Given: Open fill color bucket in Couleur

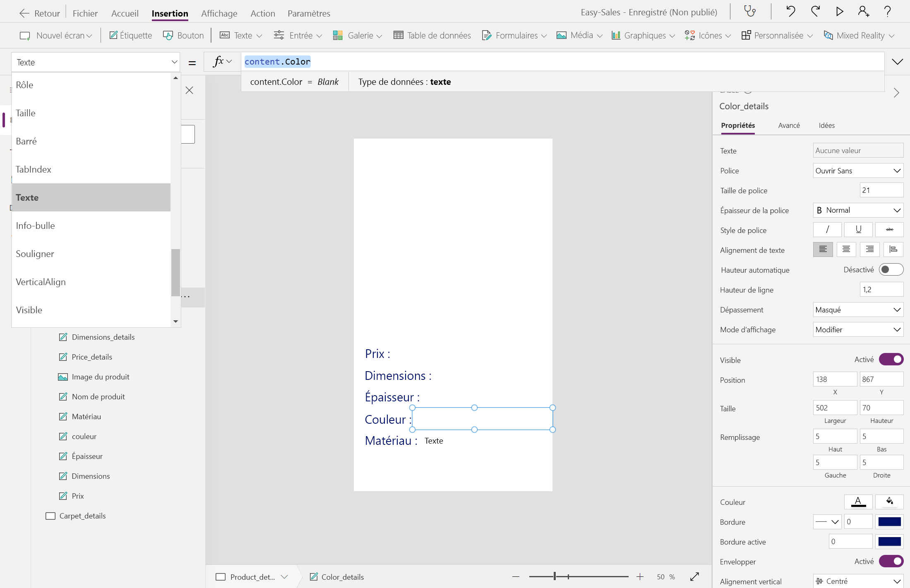Looking at the screenshot, I should [x=889, y=502].
